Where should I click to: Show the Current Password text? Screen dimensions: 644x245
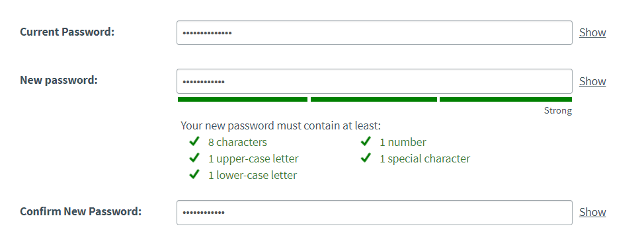[x=592, y=32]
